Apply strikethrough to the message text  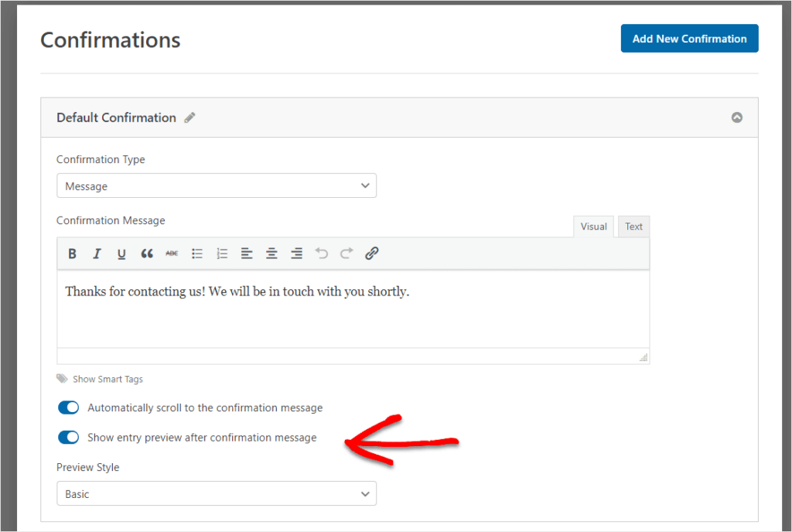172,253
